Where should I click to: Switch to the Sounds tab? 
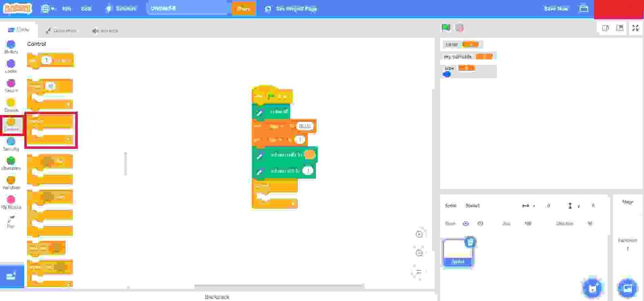point(105,30)
